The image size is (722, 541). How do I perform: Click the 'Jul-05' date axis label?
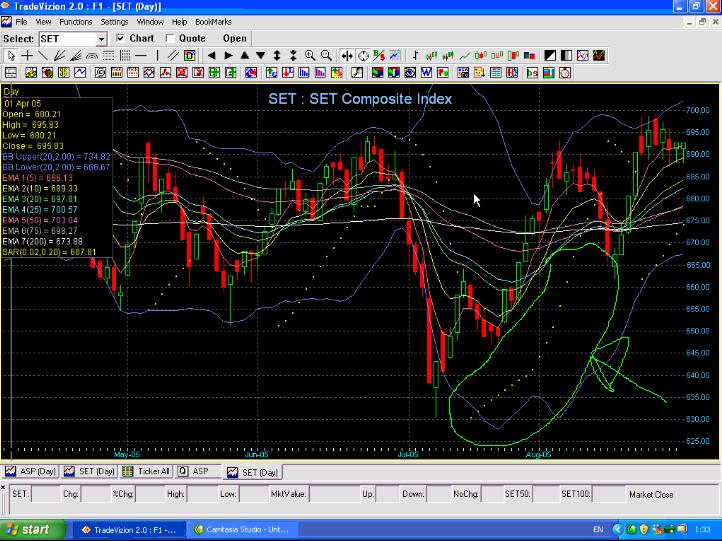408,454
